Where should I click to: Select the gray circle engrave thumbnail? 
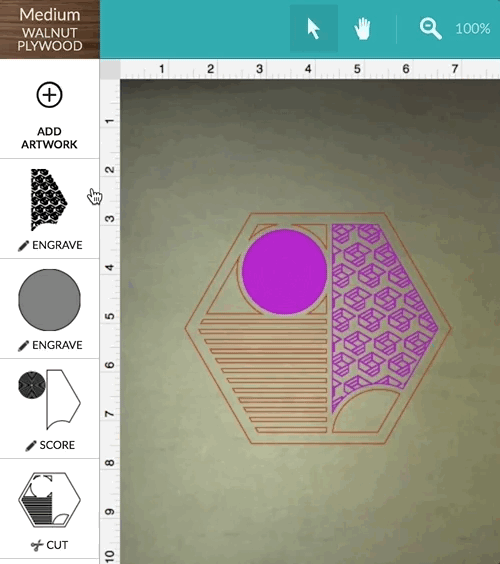click(x=50, y=300)
